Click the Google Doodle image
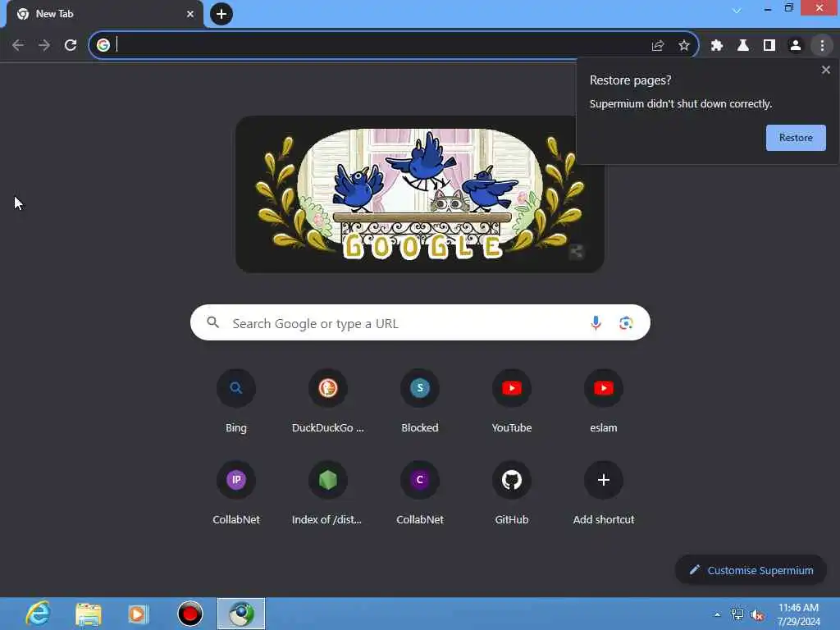Image resolution: width=840 pixels, height=630 pixels. [x=420, y=194]
